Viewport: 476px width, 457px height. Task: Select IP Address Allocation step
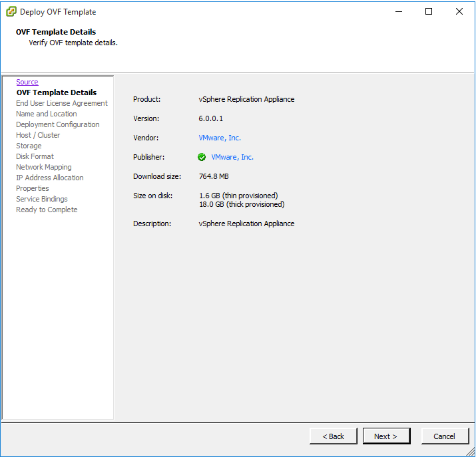[50, 178]
